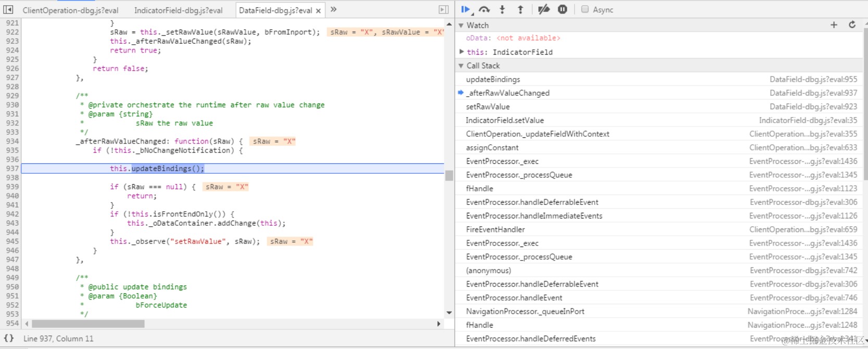The width and height of the screenshot is (868, 349).
Task: Collapse the Call Stack section
Action: click(461, 66)
